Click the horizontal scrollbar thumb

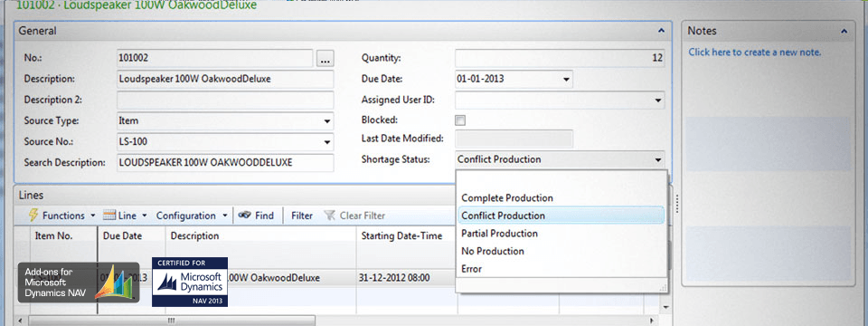tap(171, 321)
